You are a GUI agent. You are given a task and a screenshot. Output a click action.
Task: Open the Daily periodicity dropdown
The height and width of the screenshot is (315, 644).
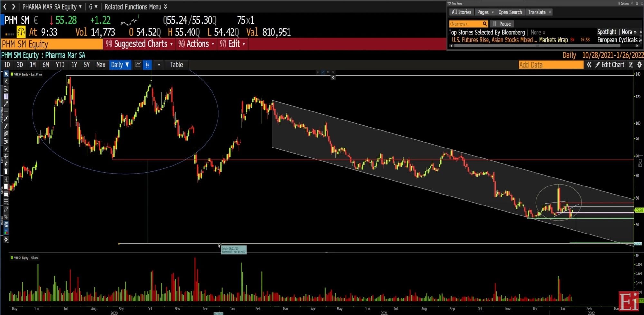[120, 65]
